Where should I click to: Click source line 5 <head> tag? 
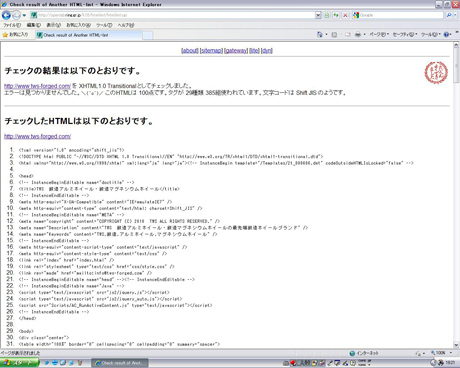click(27, 176)
